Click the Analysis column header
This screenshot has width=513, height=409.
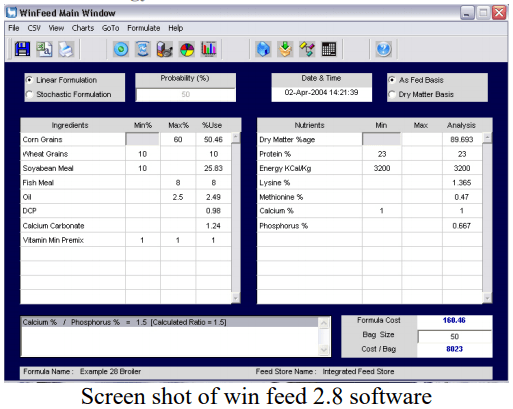[461, 125]
